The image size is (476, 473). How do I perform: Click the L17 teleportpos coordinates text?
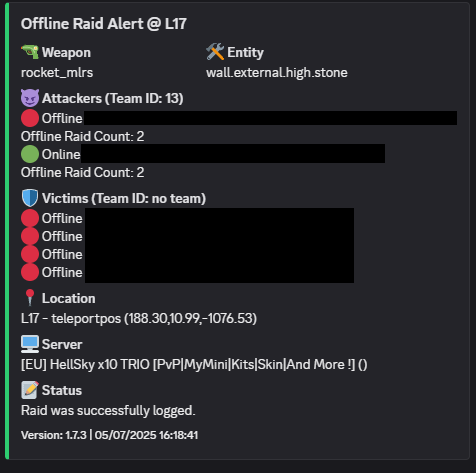pos(139,318)
